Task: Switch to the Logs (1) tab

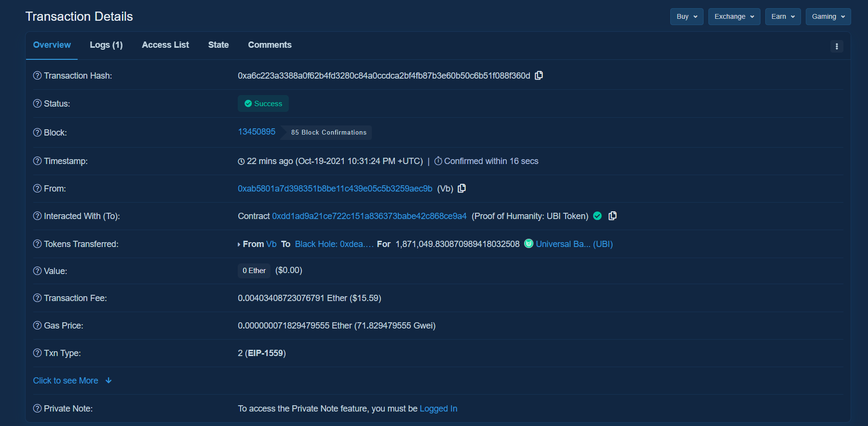Action: pyautogui.click(x=106, y=45)
